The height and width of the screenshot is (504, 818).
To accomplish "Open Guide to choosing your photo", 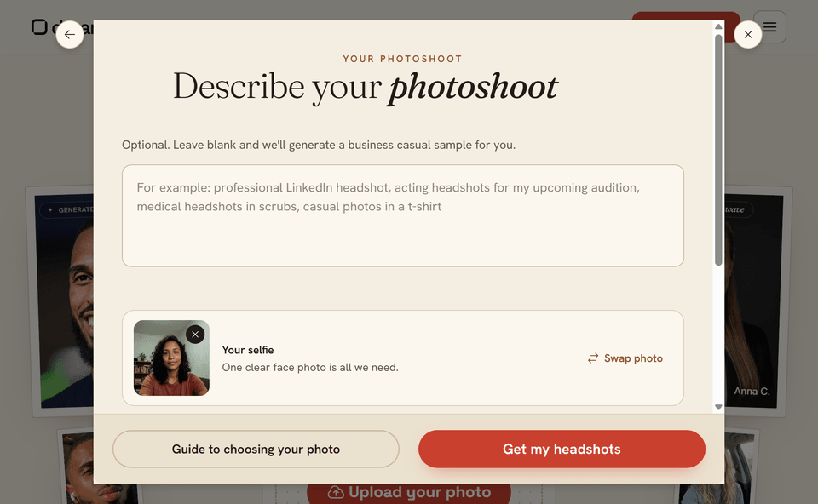I will click(x=256, y=450).
